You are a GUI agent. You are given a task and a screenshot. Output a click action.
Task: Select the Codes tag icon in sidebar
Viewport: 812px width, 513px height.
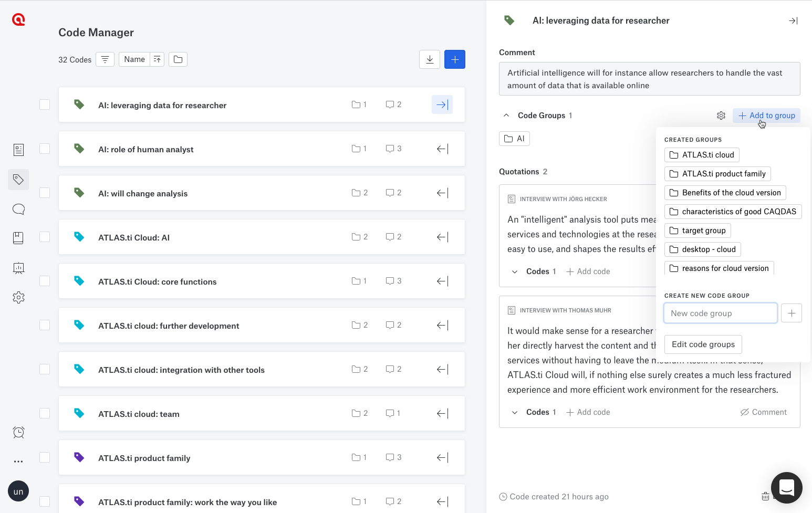tap(18, 180)
